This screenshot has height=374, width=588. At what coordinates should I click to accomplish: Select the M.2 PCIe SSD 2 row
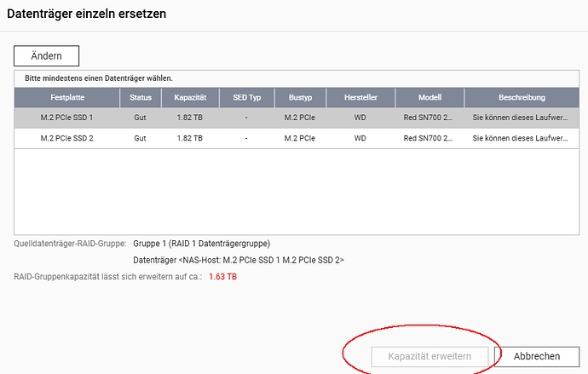coord(66,138)
